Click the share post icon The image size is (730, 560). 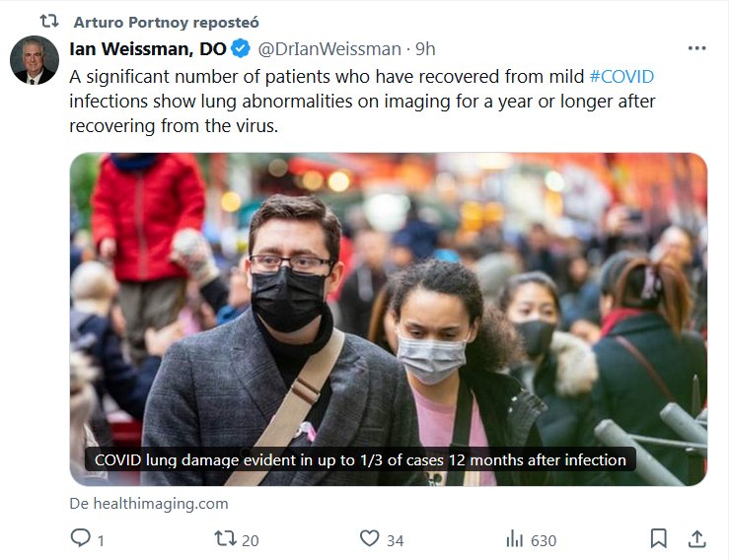tap(695, 538)
